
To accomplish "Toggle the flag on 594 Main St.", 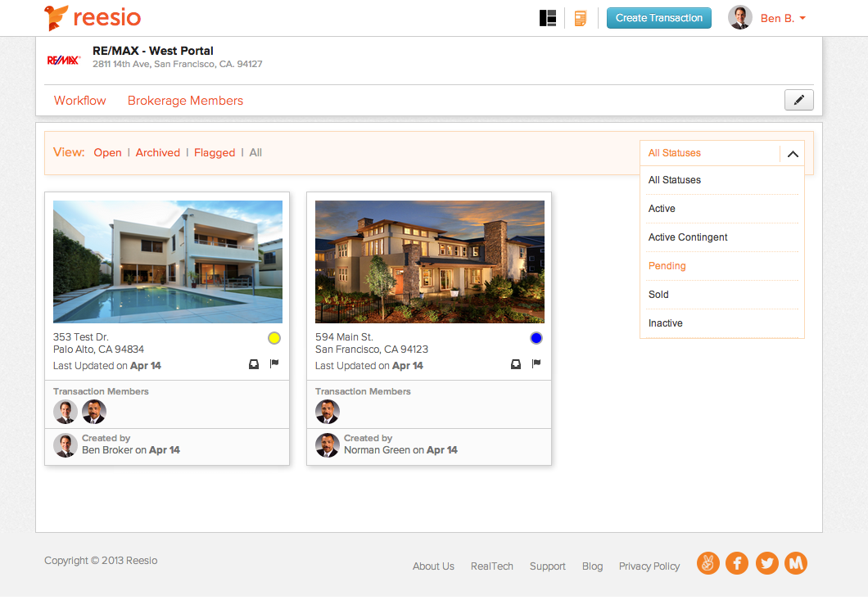I will click(x=536, y=364).
